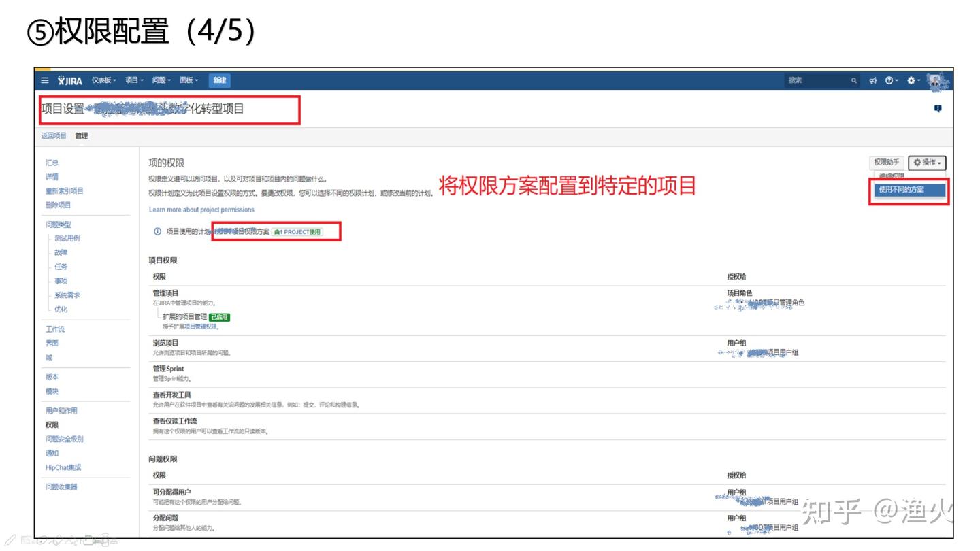Expand the 项目 dropdown in top navigation
This screenshot has width=980, height=551.
tap(134, 80)
